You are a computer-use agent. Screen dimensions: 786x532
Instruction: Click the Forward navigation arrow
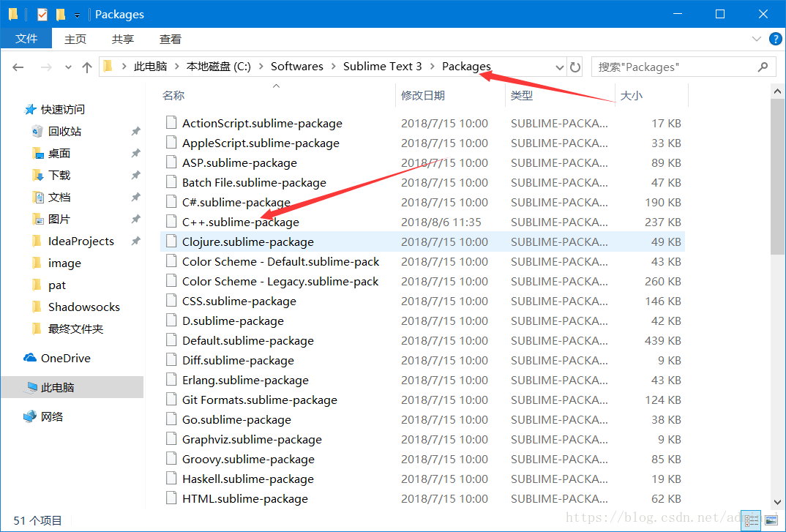tap(46, 67)
